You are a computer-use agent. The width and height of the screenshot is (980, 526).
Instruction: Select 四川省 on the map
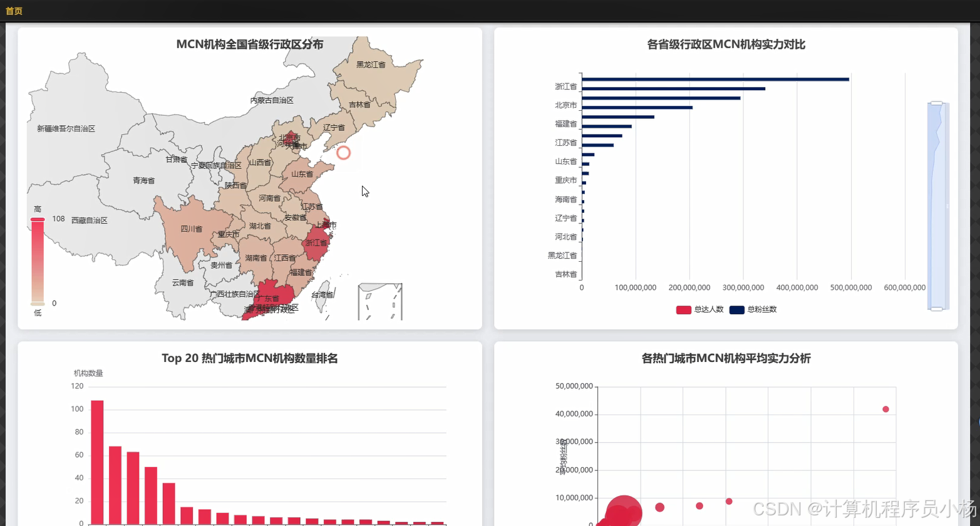[x=191, y=229]
